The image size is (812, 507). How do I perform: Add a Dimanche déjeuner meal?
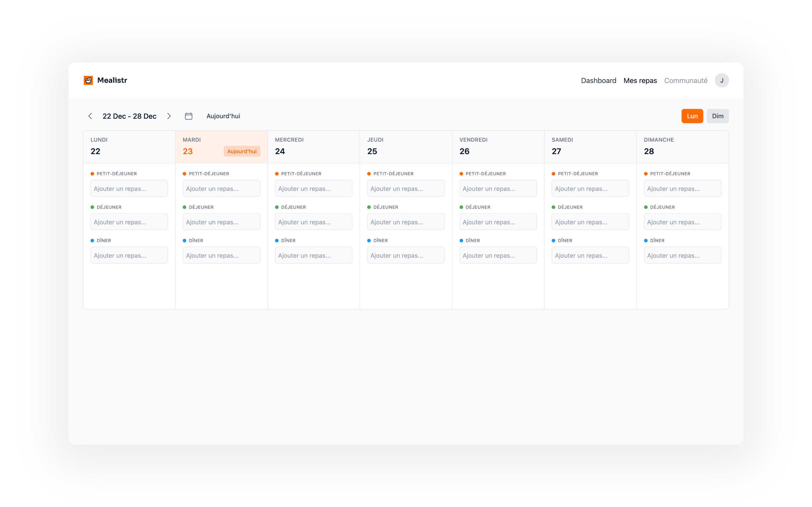(682, 222)
